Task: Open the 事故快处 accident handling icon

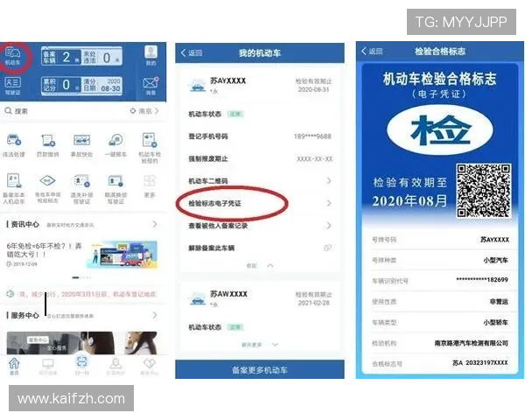Action: [x=81, y=145]
